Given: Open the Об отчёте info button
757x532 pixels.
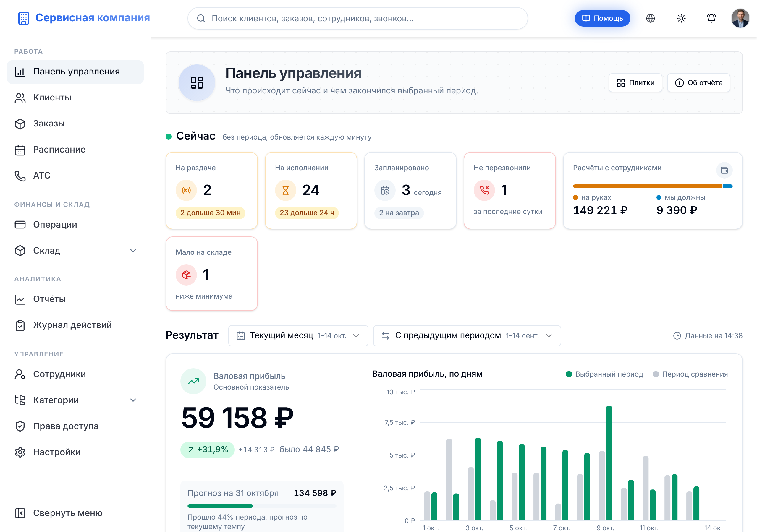Looking at the screenshot, I should tap(698, 83).
